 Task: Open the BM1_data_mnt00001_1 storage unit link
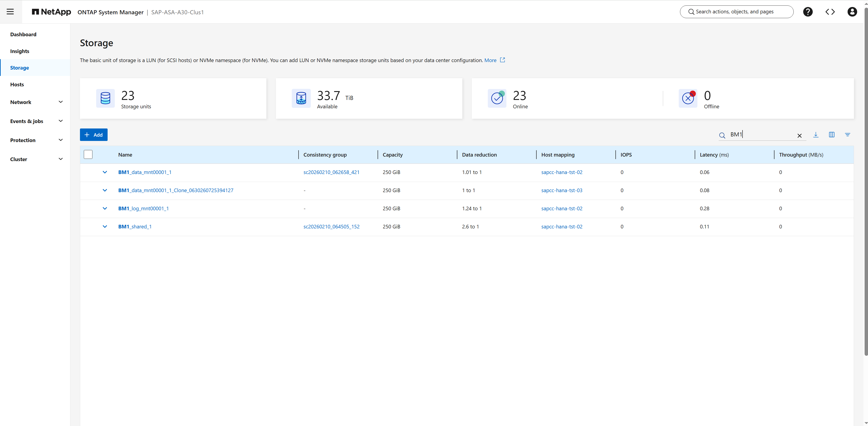[x=145, y=172]
